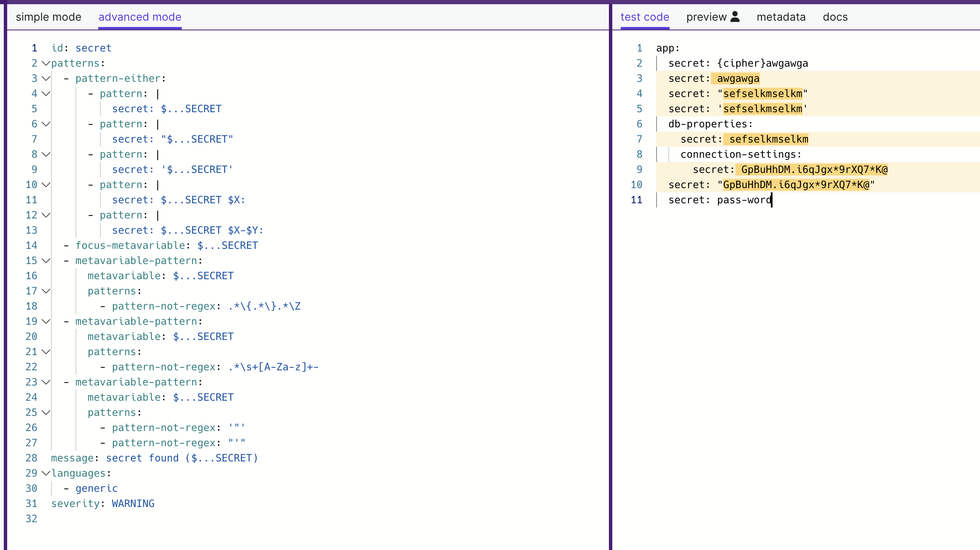The height and width of the screenshot is (550, 980).
Task: Click the person icon beside preview
Action: pyautogui.click(x=735, y=16)
